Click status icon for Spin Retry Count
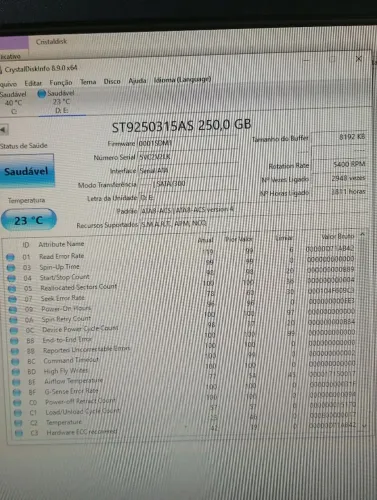Screen dimensions: 377x500 coord(13,320)
